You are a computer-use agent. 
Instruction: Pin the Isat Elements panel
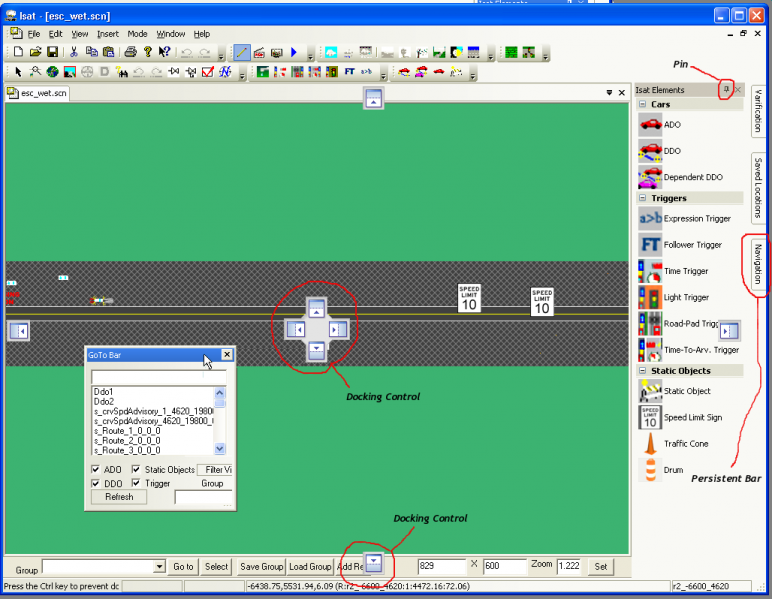(726, 90)
